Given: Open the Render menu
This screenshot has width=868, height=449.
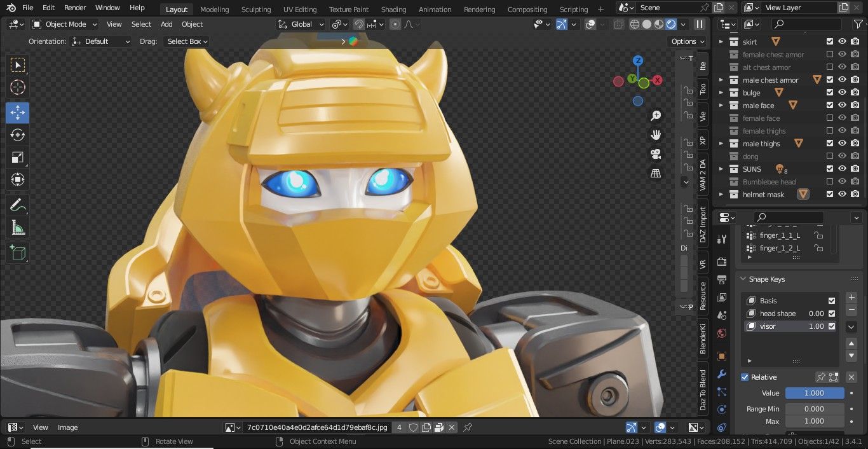Looking at the screenshot, I should pyautogui.click(x=75, y=8).
